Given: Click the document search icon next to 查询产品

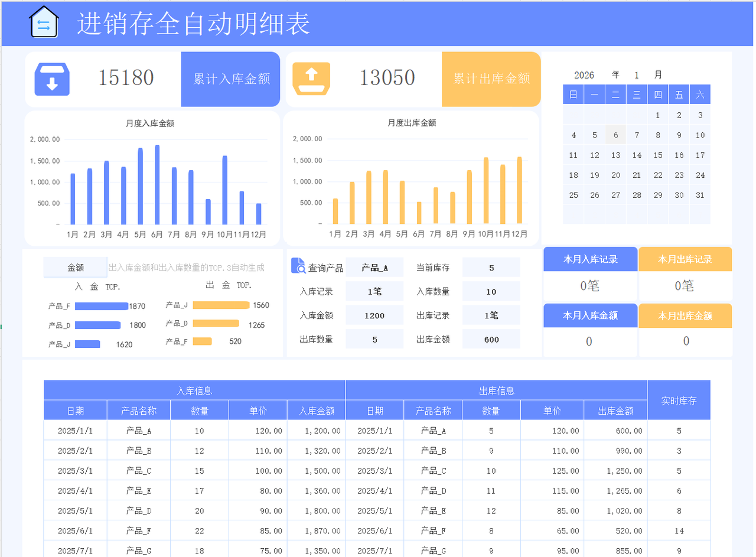Looking at the screenshot, I should (x=297, y=266).
